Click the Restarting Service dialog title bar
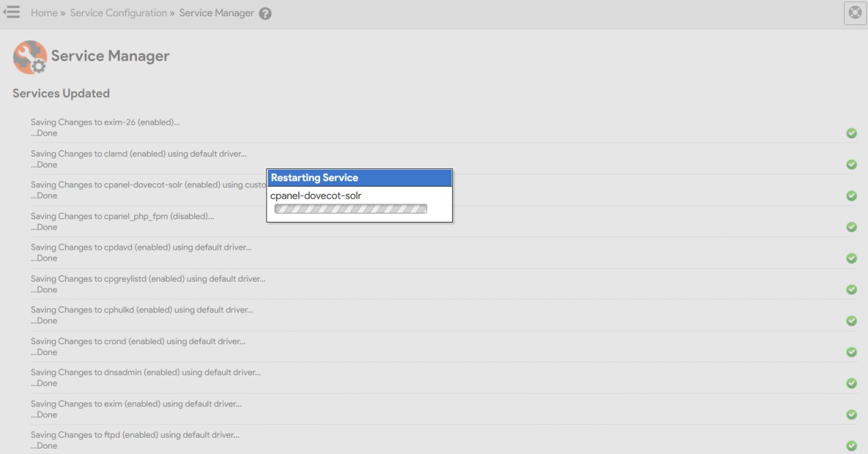868x454 pixels. tap(359, 178)
